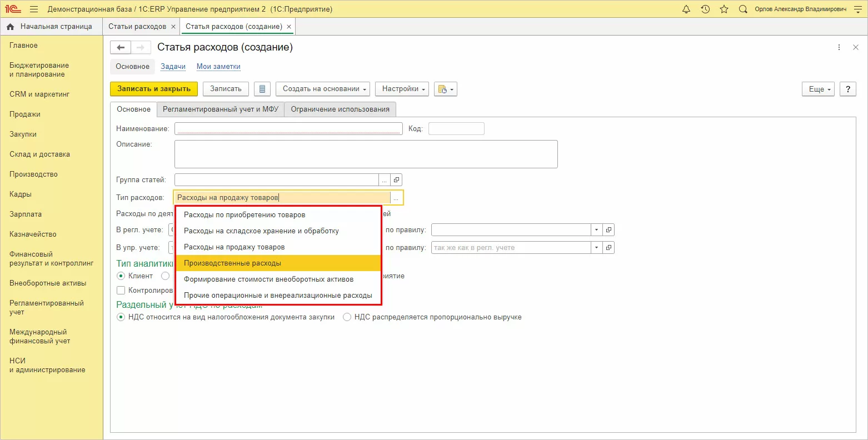Select the Основное form tab
868x440 pixels.
pyautogui.click(x=133, y=109)
